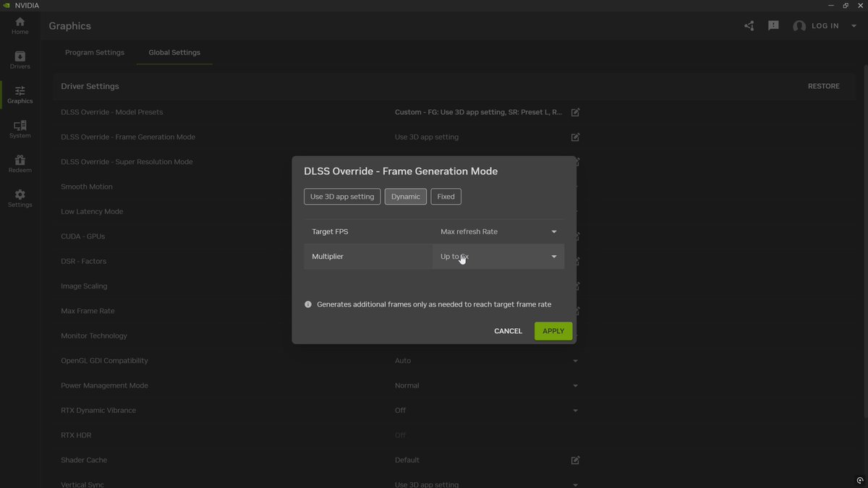868x488 pixels.
Task: Click the NVIDIA logo in title bar
Action: tap(7, 5)
